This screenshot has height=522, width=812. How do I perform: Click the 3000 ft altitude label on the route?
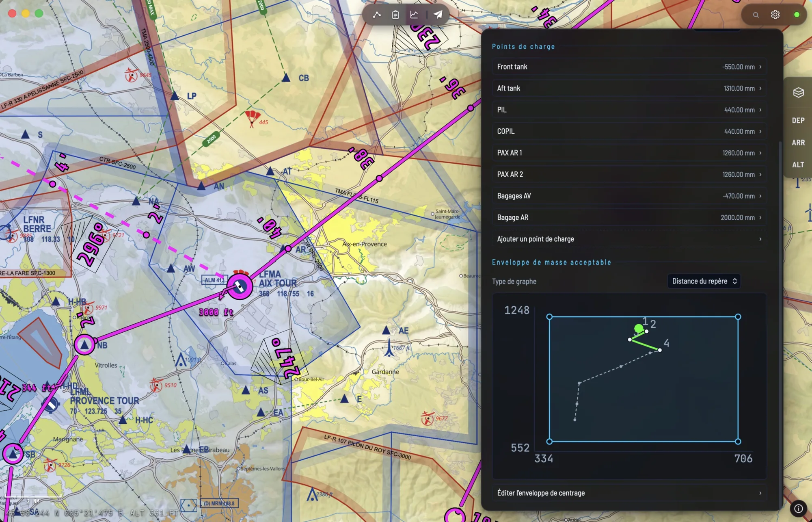[216, 312]
